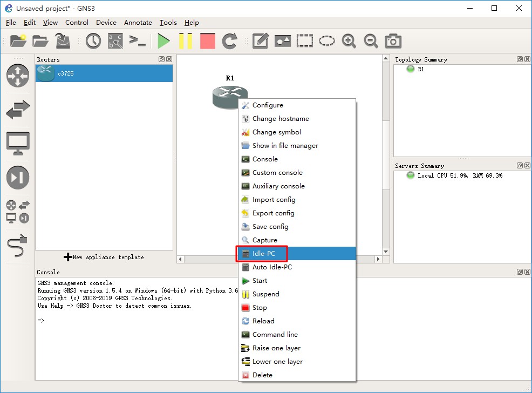Viewport: 532px width, 393px height.
Task: Open the Edit menu
Action: (30, 22)
